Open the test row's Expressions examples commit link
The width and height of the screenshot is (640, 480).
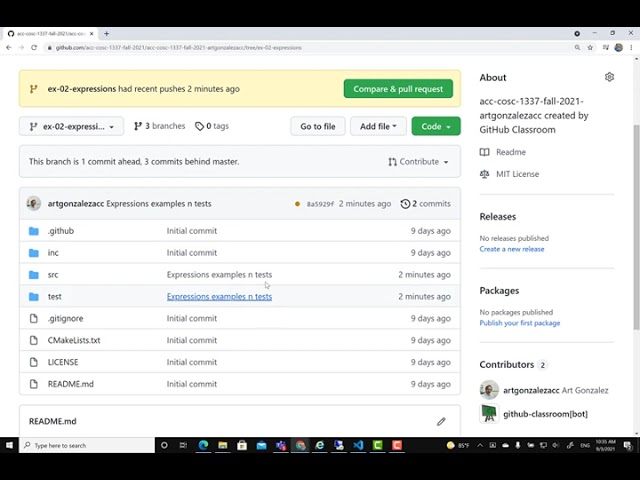(219, 297)
